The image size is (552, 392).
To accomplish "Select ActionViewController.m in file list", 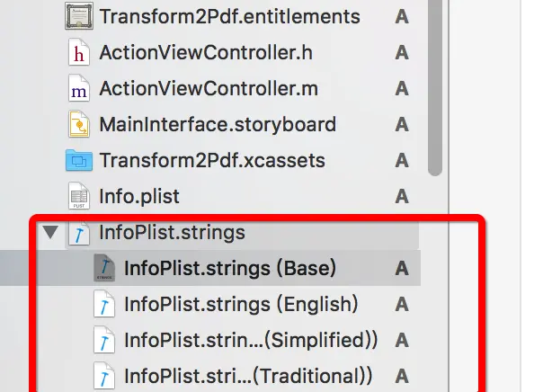I will click(209, 89).
